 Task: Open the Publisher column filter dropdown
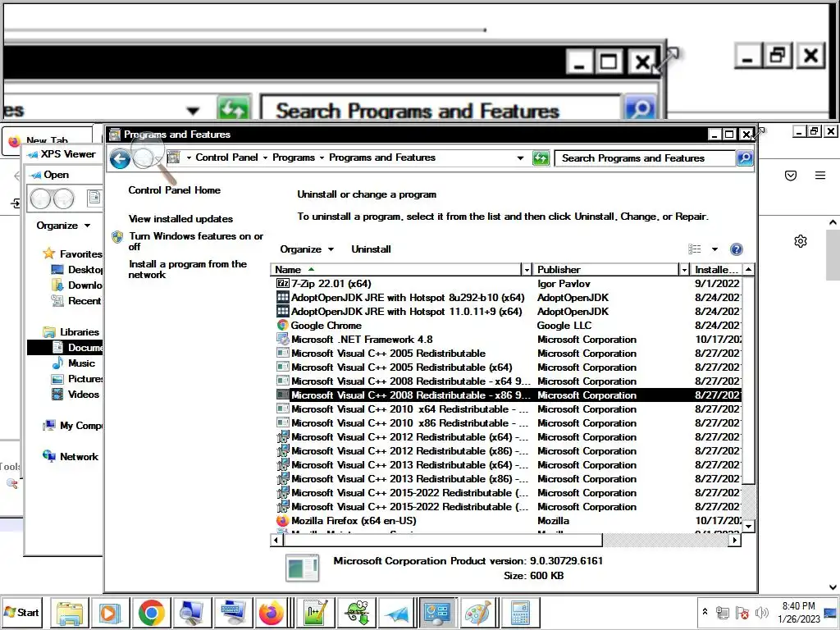684,269
